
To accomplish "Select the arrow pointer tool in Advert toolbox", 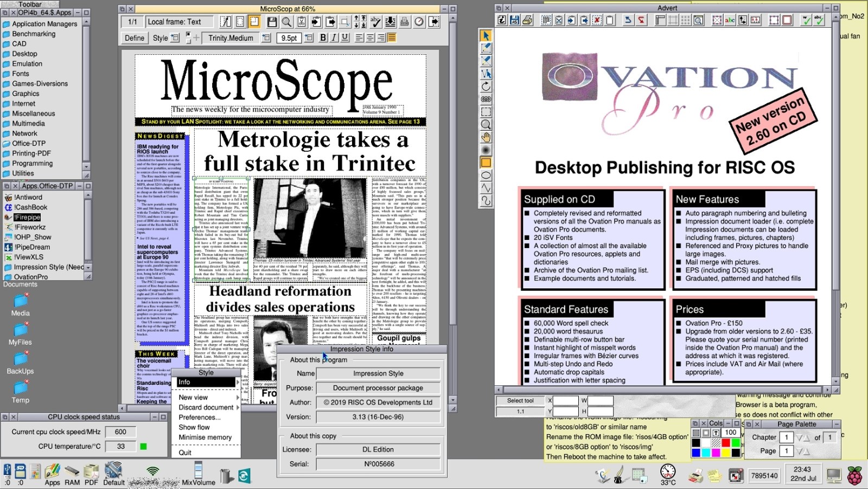I will (x=486, y=35).
